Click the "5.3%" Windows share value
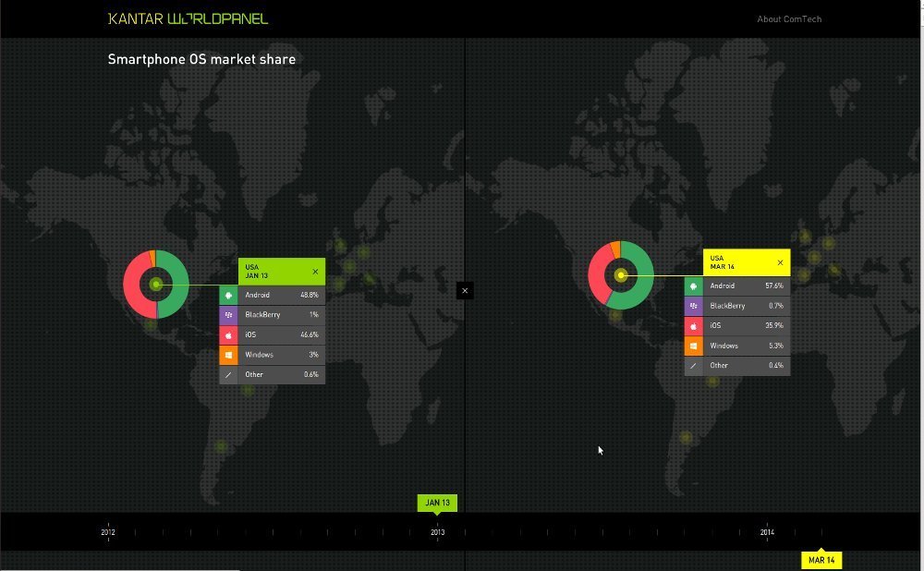Screen dimensions: 924x571 [x=776, y=346]
